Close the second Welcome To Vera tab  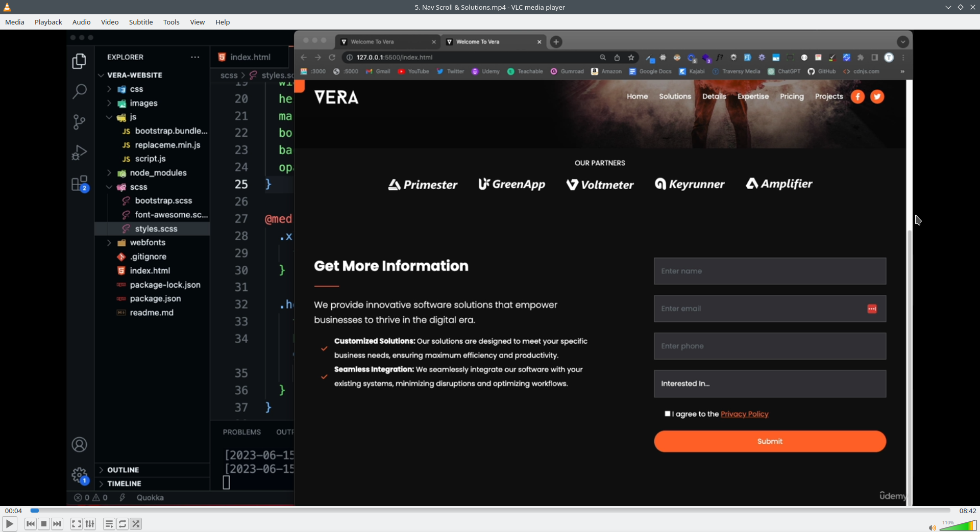[539, 42]
